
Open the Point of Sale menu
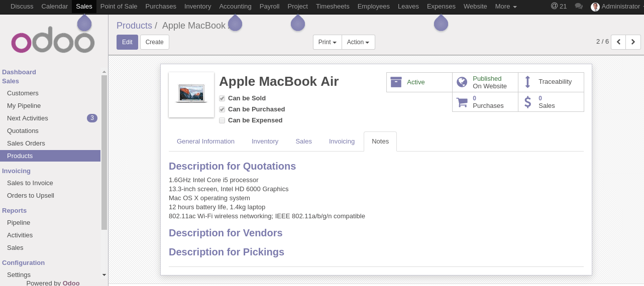(x=119, y=7)
